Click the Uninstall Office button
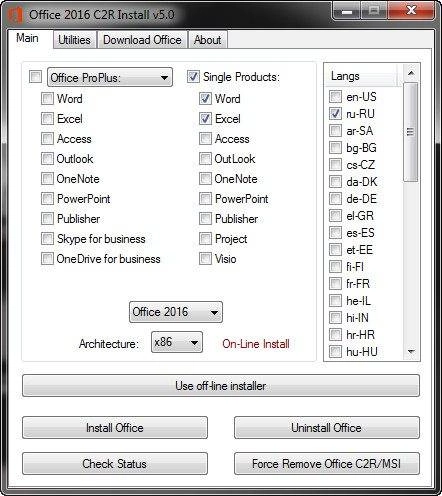 tap(326, 428)
